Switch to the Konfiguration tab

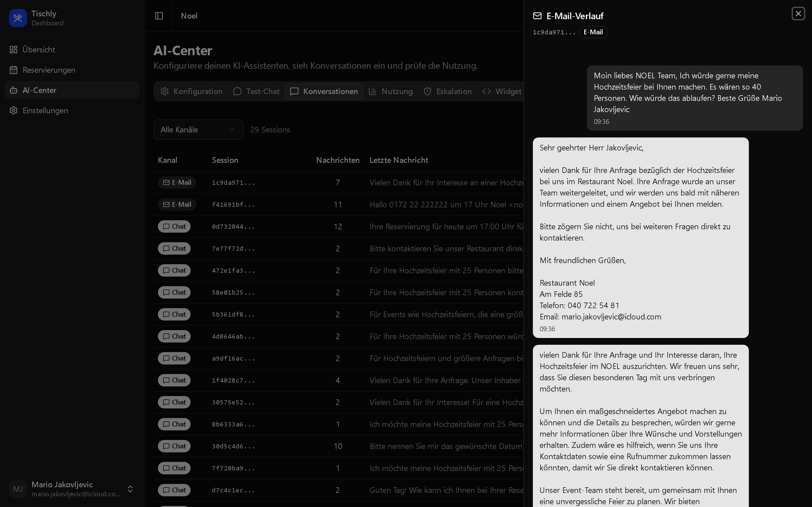point(192,92)
